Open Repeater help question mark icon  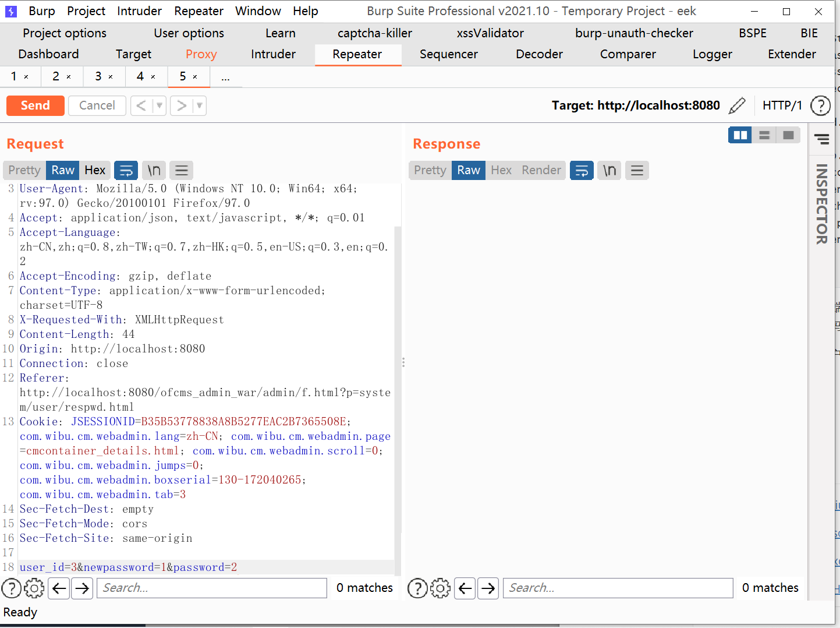coord(821,105)
